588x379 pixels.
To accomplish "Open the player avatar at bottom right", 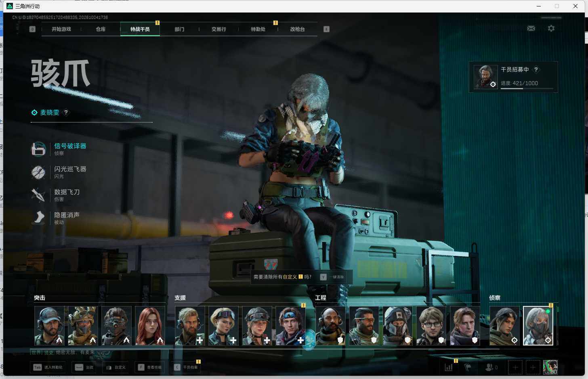I will [550, 367].
